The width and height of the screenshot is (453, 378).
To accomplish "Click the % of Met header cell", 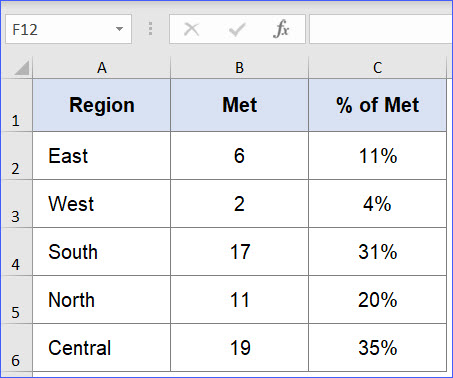I will tap(377, 105).
